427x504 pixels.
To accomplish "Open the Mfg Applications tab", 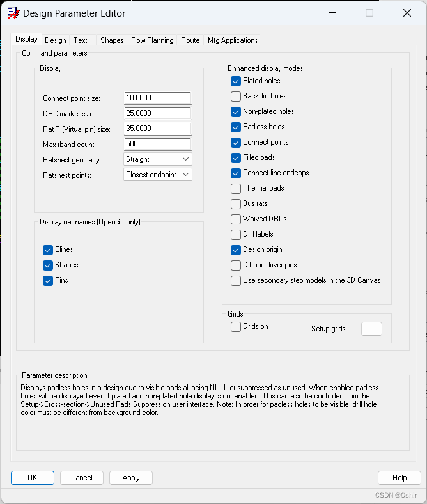I will click(233, 40).
